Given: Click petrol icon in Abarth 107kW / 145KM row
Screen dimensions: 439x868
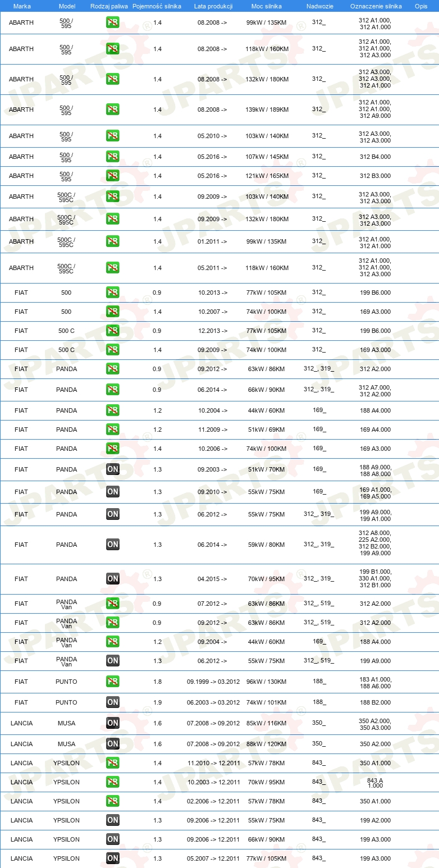Looking at the screenshot, I should click(x=113, y=157).
